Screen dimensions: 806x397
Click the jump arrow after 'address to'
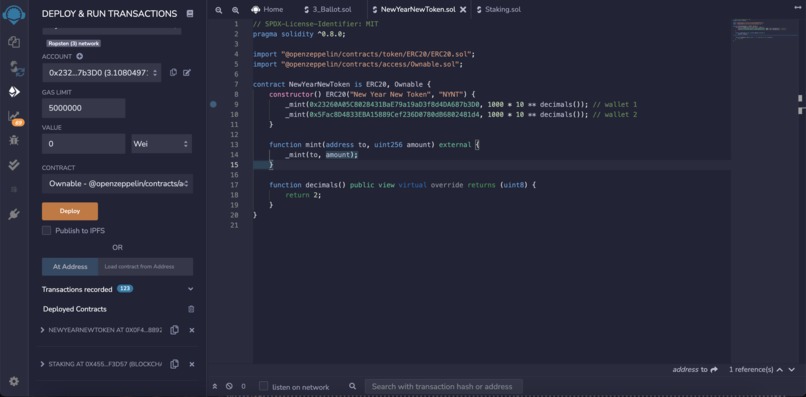(713, 369)
